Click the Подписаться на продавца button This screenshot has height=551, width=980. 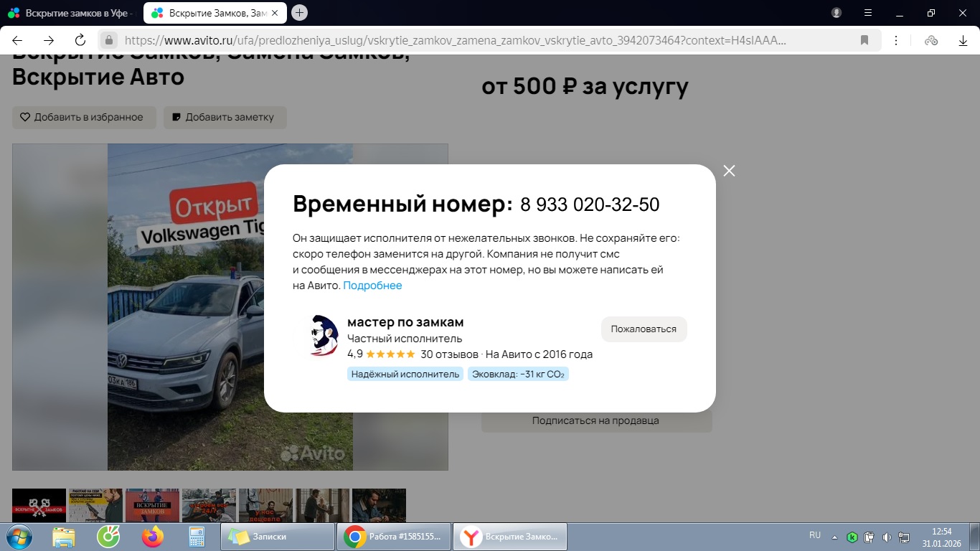[x=595, y=421]
